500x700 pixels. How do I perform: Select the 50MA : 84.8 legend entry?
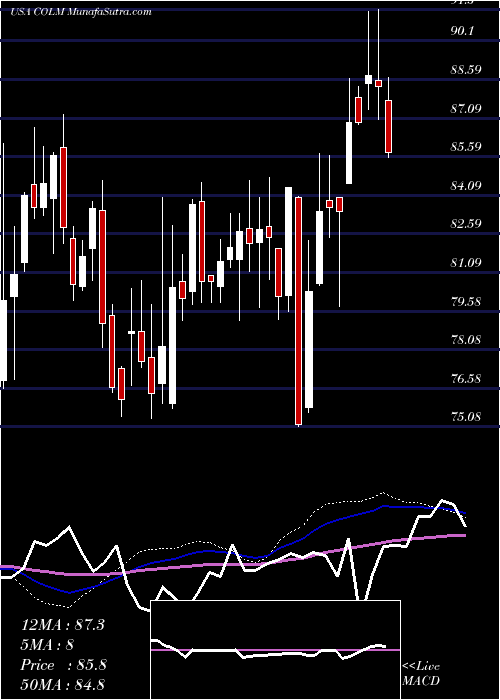pos(62,684)
